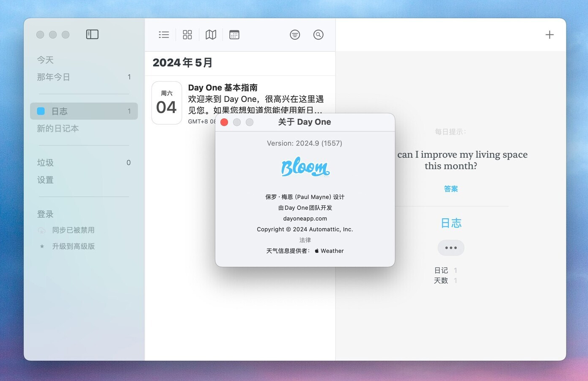Click 登录 to sign in
The height and width of the screenshot is (381, 588).
point(45,214)
